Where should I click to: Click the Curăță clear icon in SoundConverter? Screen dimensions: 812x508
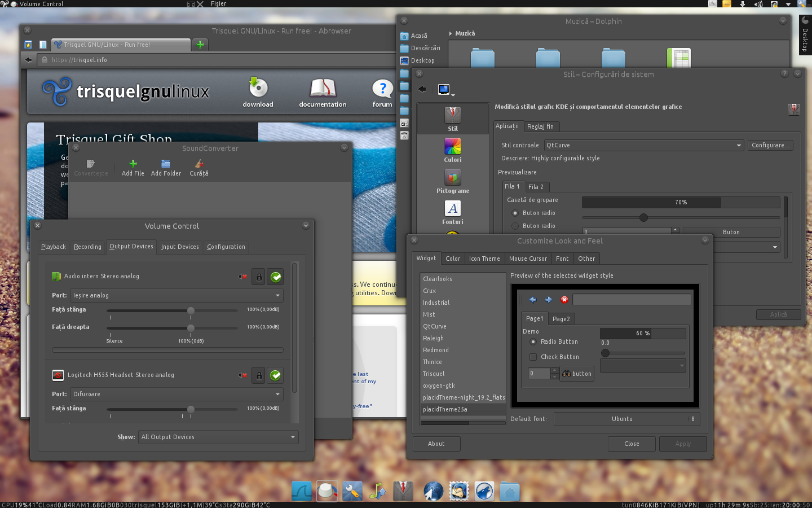199,168
